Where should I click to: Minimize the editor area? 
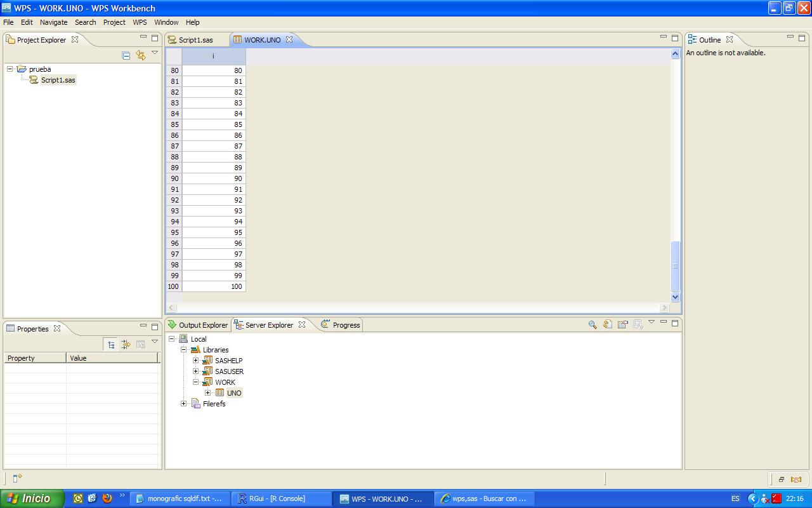pos(664,37)
